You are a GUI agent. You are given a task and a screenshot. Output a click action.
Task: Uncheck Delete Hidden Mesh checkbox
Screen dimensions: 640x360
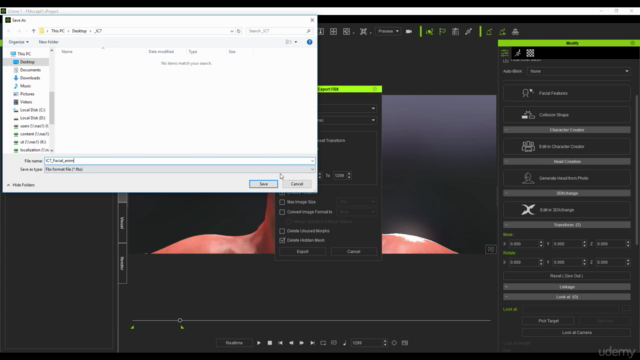click(282, 240)
